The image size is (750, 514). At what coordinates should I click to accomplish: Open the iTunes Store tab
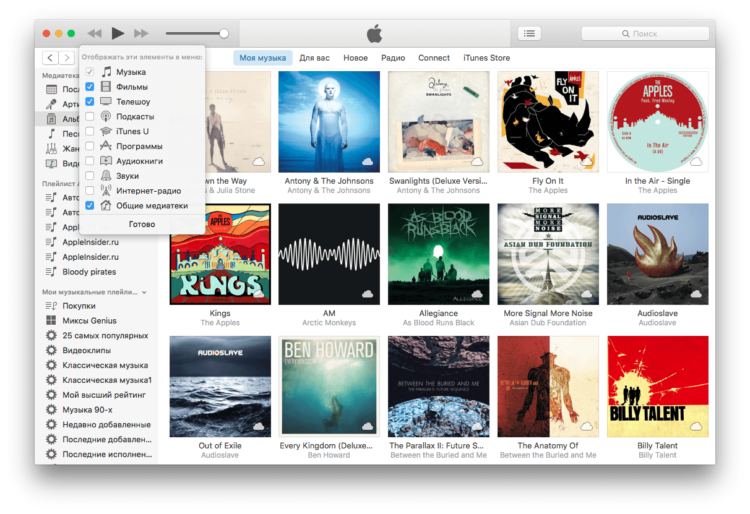pos(486,58)
